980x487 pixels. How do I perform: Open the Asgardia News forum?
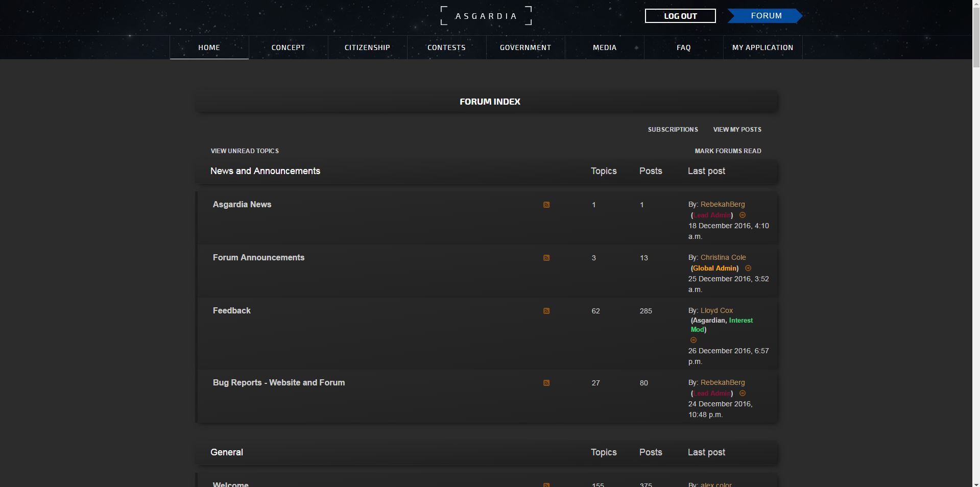pyautogui.click(x=242, y=204)
